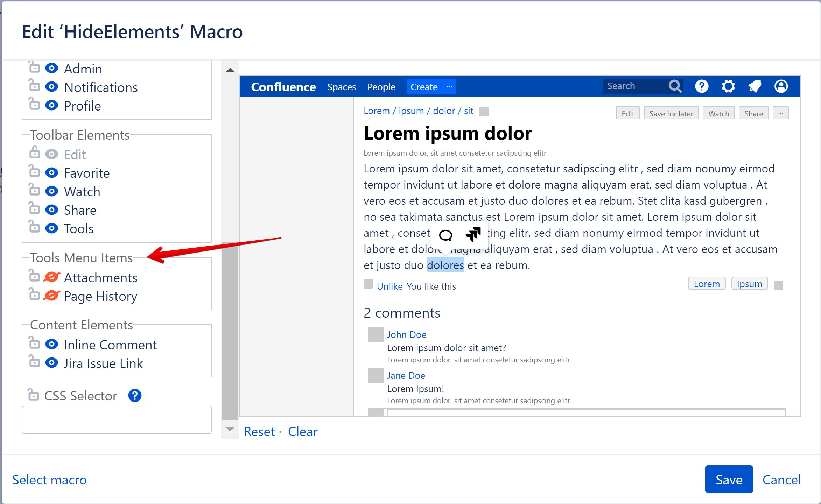Toggle visibility eye for Admin
821x504 pixels.
[x=52, y=68]
